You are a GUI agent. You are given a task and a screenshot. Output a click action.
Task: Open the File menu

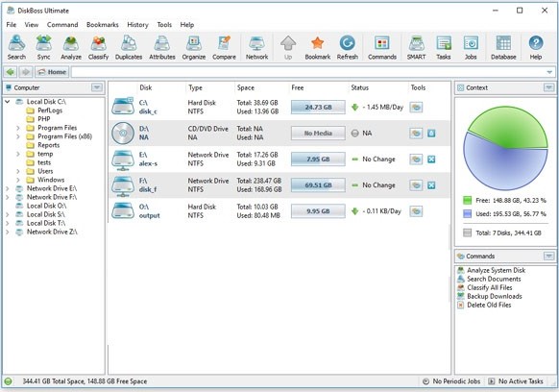(12, 25)
